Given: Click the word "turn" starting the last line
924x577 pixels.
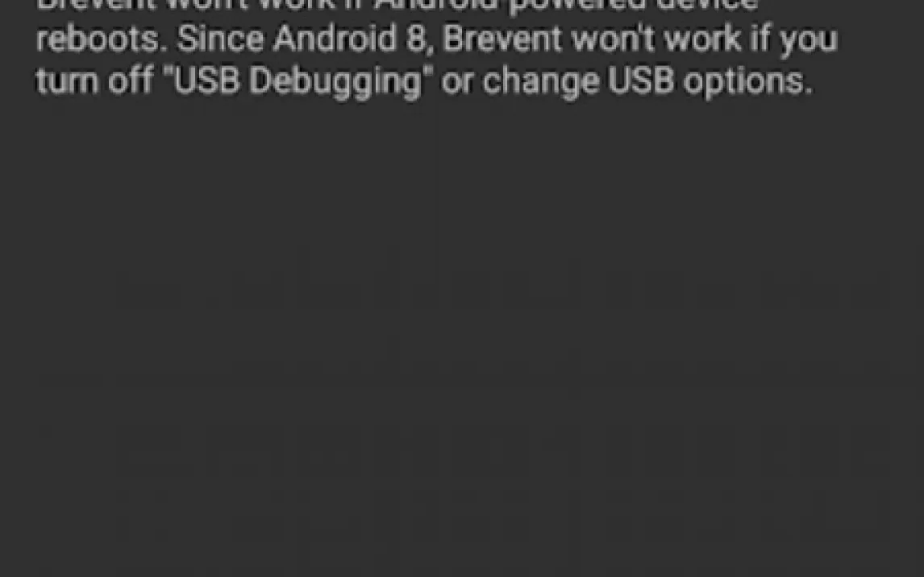Looking at the screenshot, I should pos(67,82).
